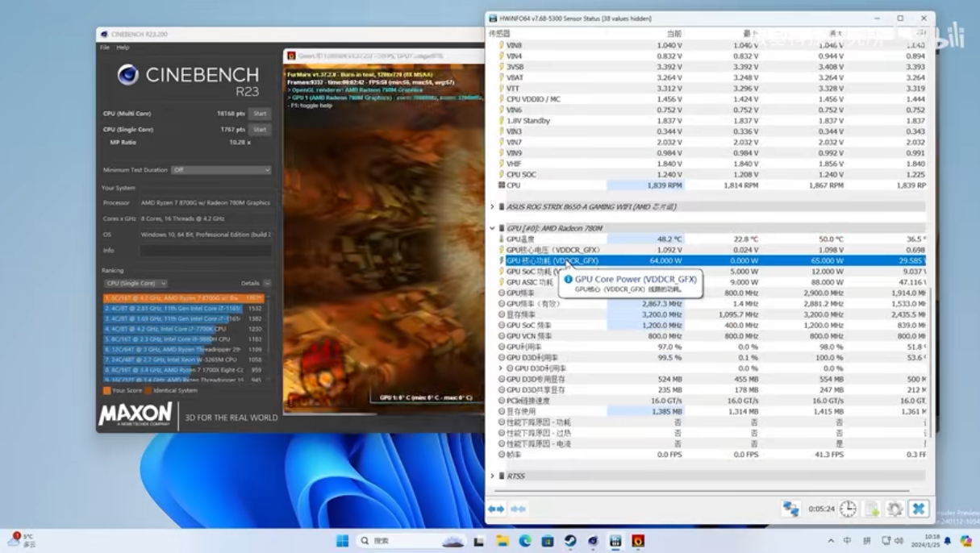Open the Task View taskbar icon
Screen dimensions: 980x553
(x=479, y=541)
